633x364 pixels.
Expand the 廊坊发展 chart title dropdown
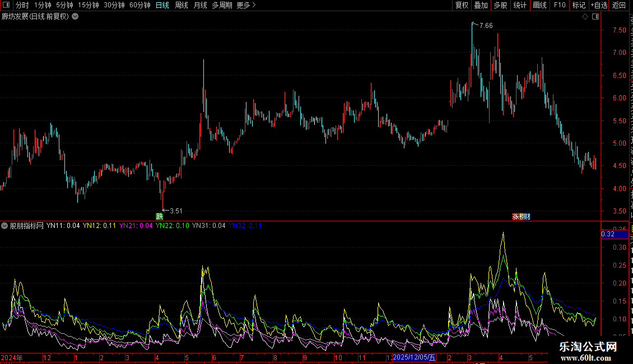click(x=75, y=17)
